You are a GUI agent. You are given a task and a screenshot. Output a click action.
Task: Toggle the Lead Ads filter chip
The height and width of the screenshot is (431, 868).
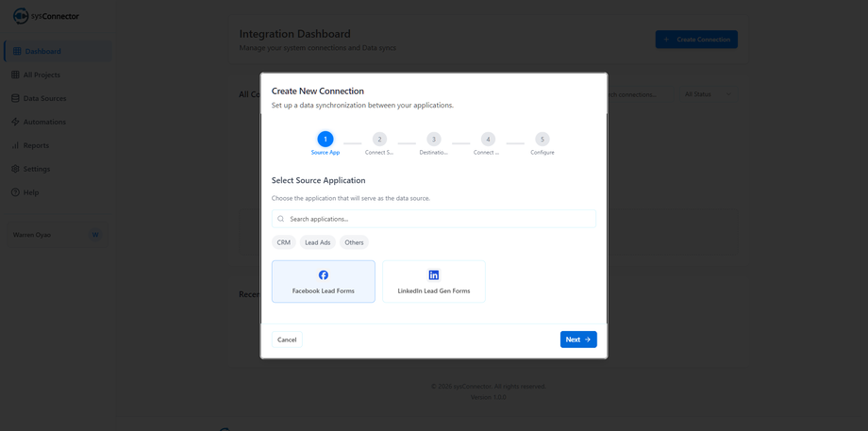coord(318,242)
